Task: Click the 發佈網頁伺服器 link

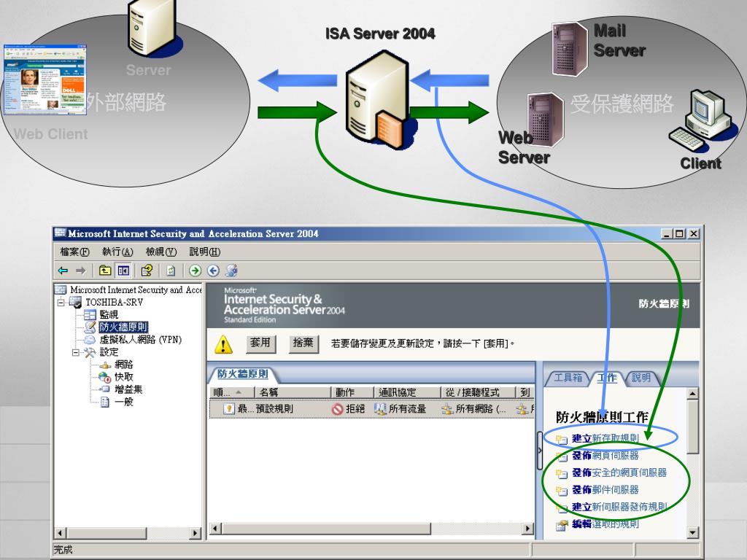Action: tap(605, 455)
